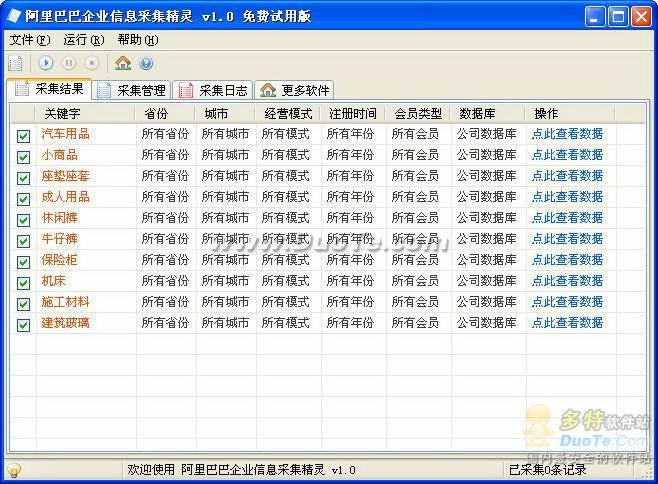
Task: Uncheck the 汽车用品 row checkbox
Action: (x=24, y=136)
